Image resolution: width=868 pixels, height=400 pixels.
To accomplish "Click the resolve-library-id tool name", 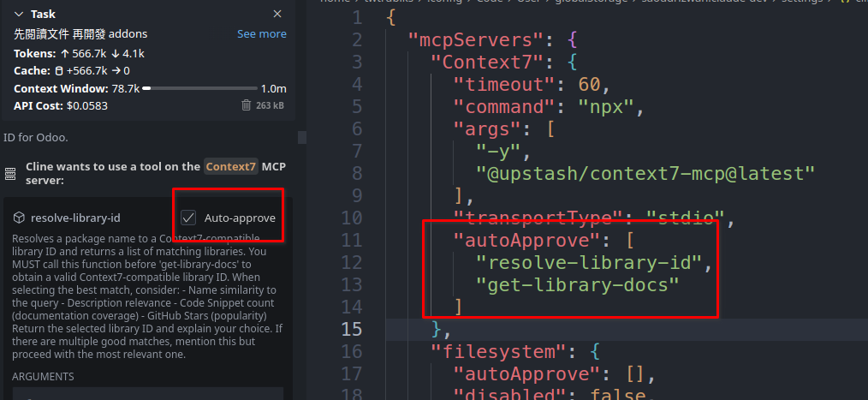I will click(75, 218).
